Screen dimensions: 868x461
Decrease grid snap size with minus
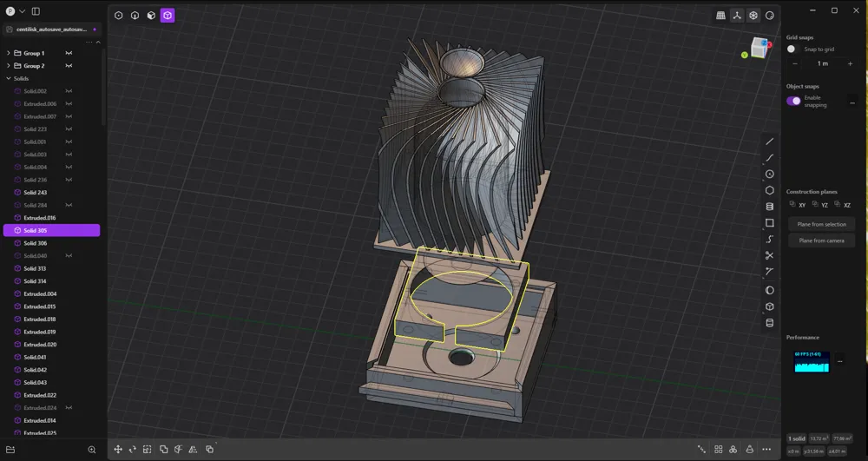(795, 63)
